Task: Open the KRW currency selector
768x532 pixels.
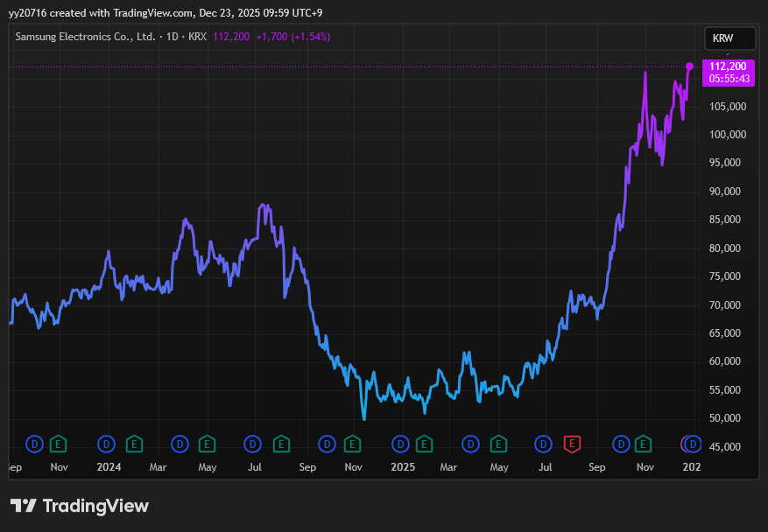Action: pyautogui.click(x=729, y=38)
